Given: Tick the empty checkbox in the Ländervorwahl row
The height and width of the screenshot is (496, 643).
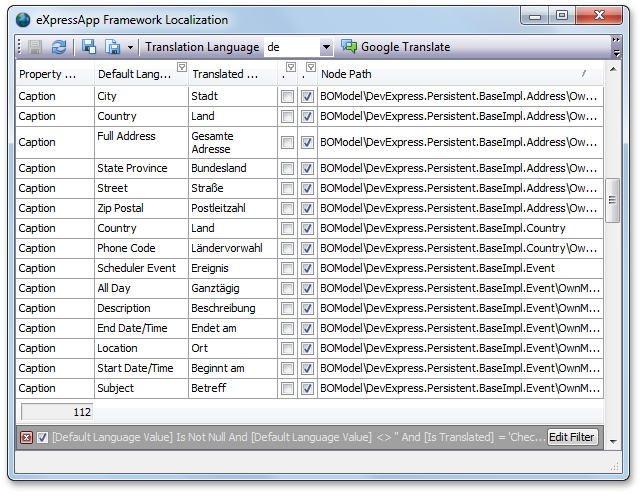Looking at the screenshot, I should [287, 248].
